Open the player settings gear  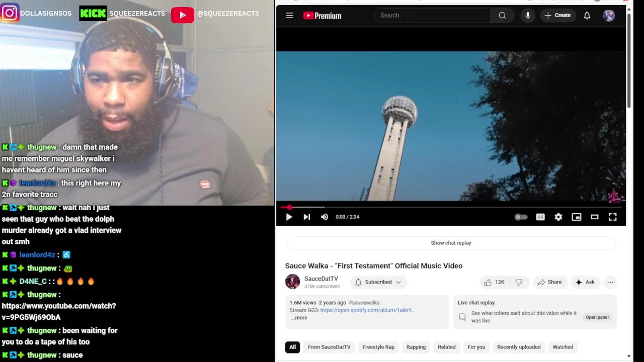(558, 217)
